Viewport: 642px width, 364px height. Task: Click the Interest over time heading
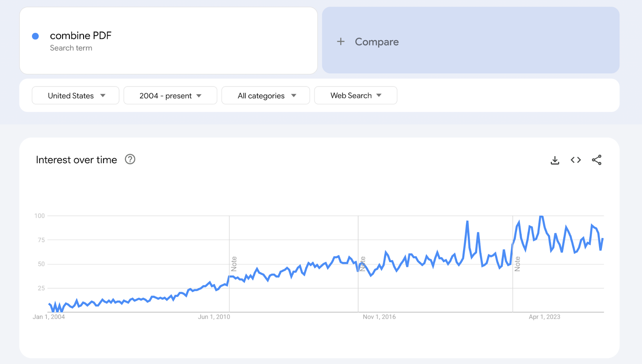[76, 160]
